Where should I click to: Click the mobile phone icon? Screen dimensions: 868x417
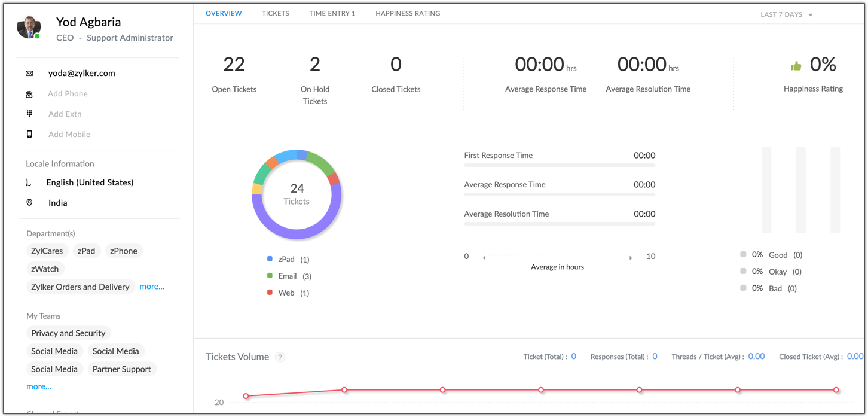29,134
